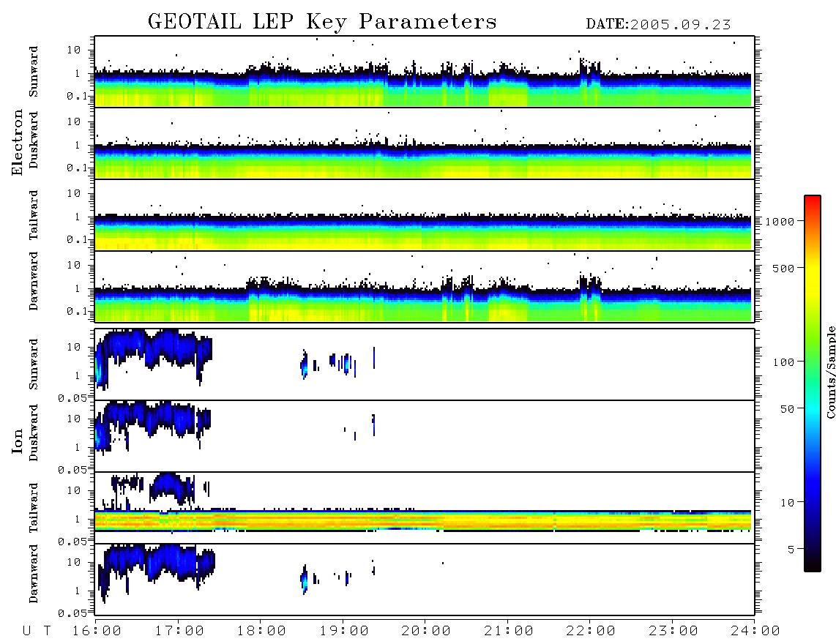
Task: Select the Ion Duskward panel label
Action: [x=34, y=433]
